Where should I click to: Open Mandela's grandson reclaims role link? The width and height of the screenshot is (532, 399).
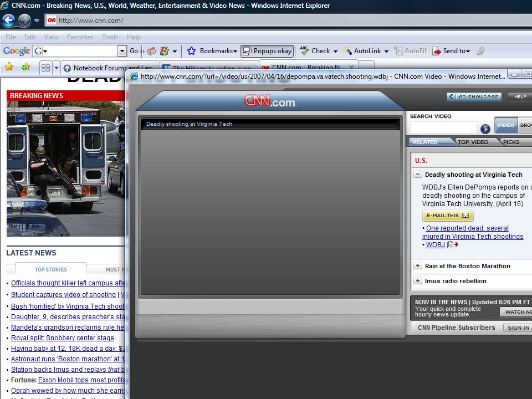[x=68, y=328]
